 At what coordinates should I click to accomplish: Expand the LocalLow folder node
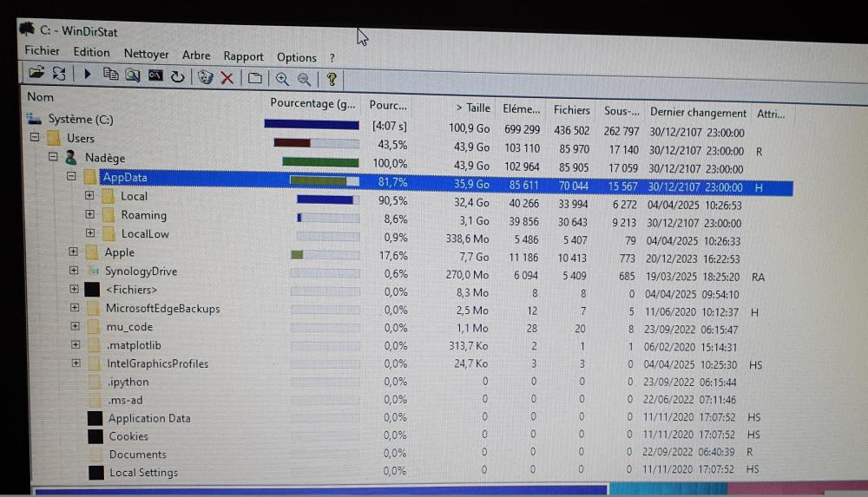tap(90, 233)
